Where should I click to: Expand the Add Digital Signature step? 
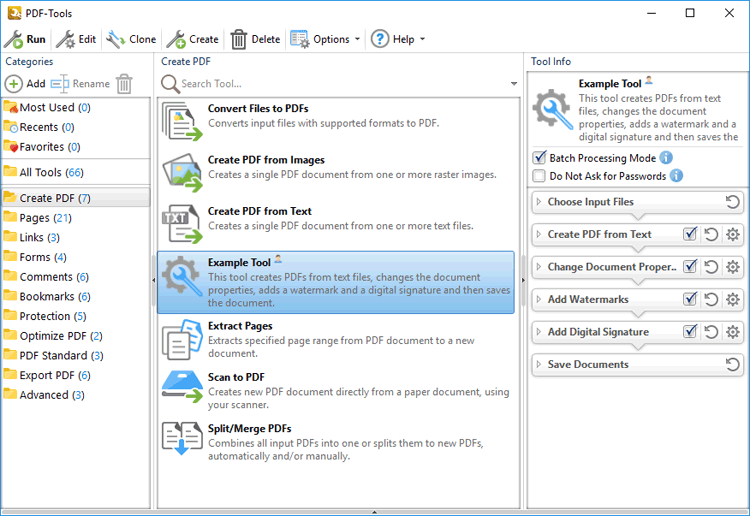point(539,332)
